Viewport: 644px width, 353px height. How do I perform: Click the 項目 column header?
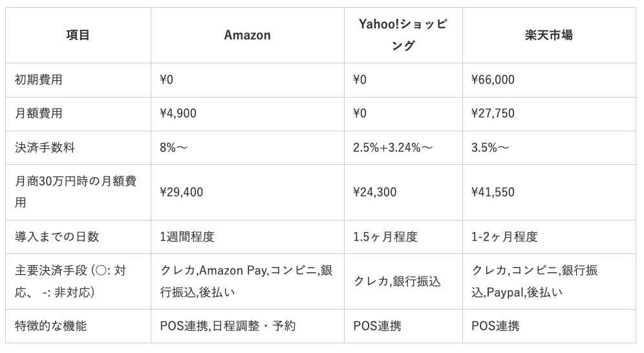(78, 36)
